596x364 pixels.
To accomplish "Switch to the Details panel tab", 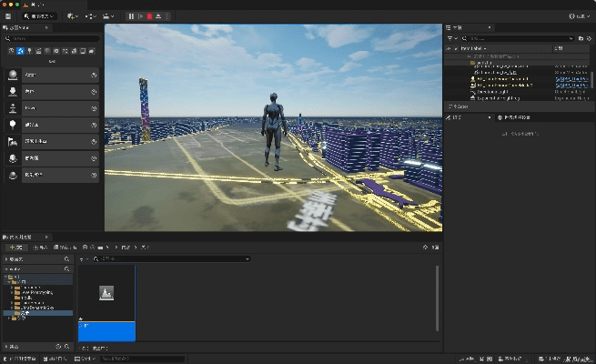I will 458,117.
